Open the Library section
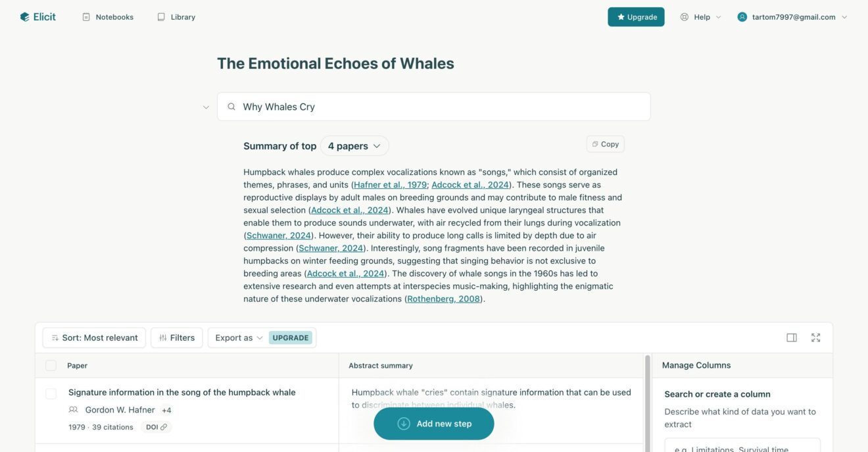This screenshot has width=868, height=452. pos(176,16)
